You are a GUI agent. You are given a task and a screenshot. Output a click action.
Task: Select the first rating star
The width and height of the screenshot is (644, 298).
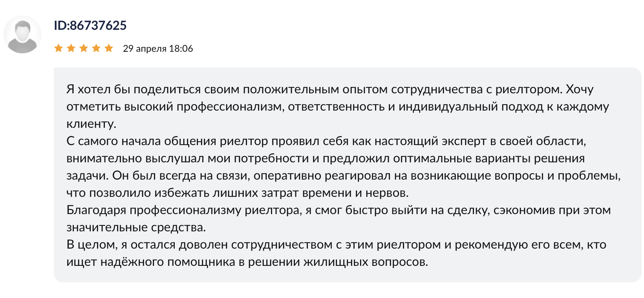point(59,48)
